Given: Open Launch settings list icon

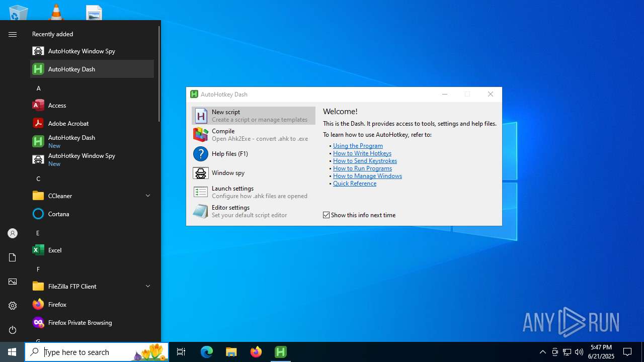Looking at the screenshot, I should (201, 192).
